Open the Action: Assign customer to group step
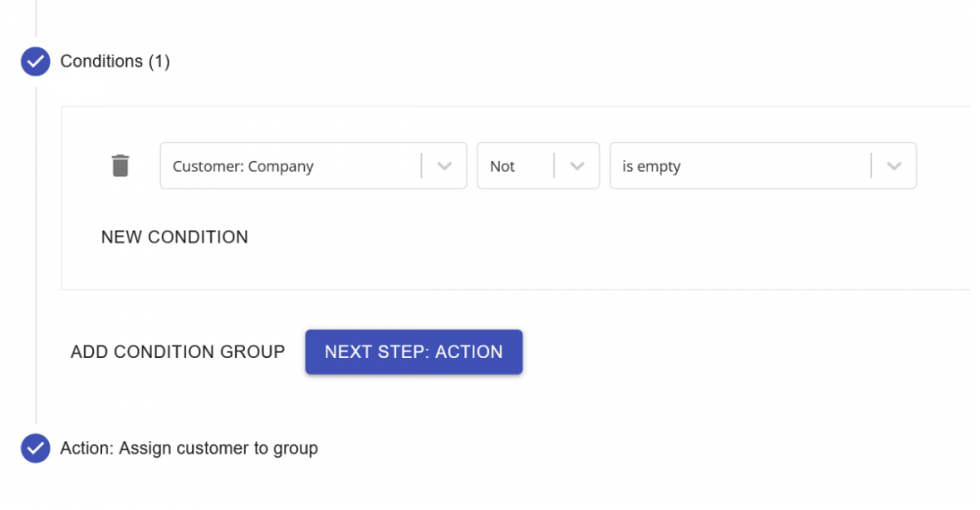This screenshot has width=980, height=510. (189, 448)
